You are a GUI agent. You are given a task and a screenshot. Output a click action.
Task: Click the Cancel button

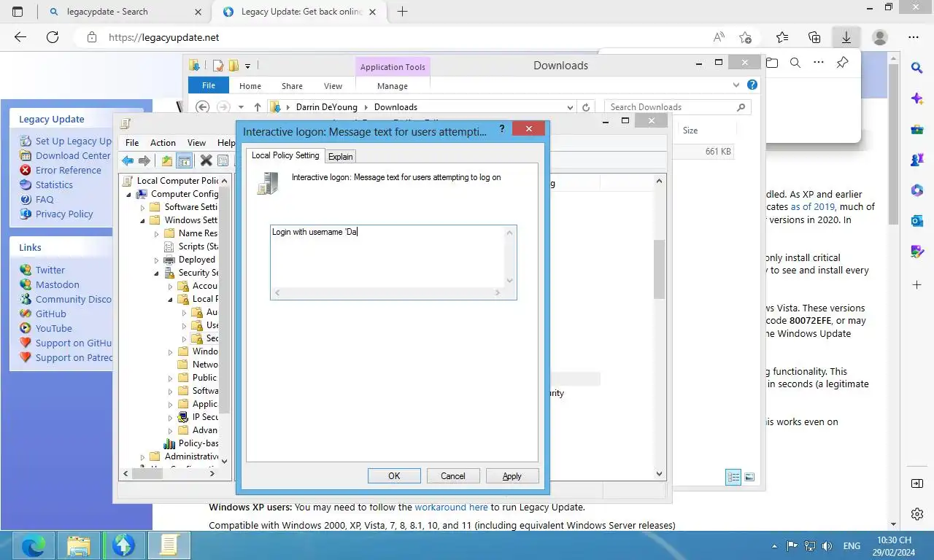coord(452,475)
